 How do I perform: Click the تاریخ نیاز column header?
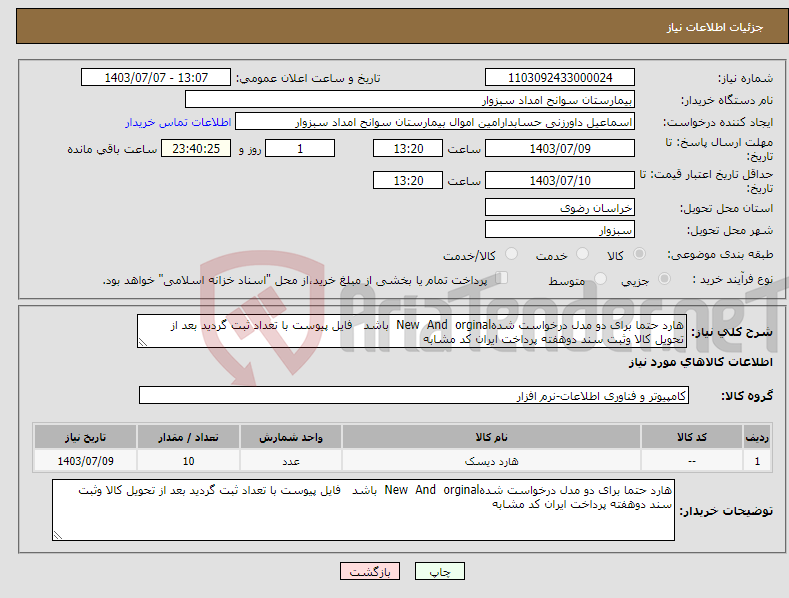pyautogui.click(x=85, y=437)
